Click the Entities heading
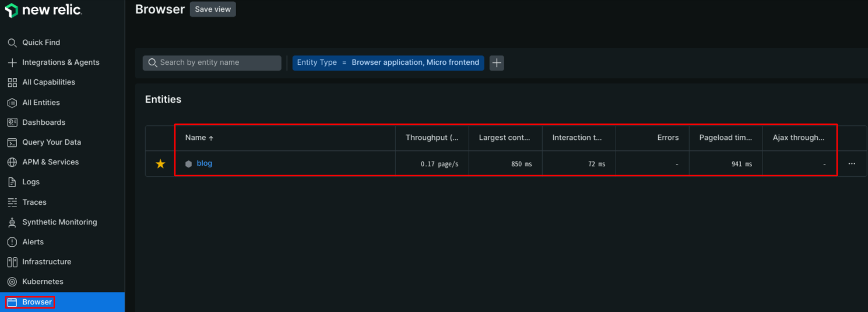This screenshot has width=868, height=312. 163,100
